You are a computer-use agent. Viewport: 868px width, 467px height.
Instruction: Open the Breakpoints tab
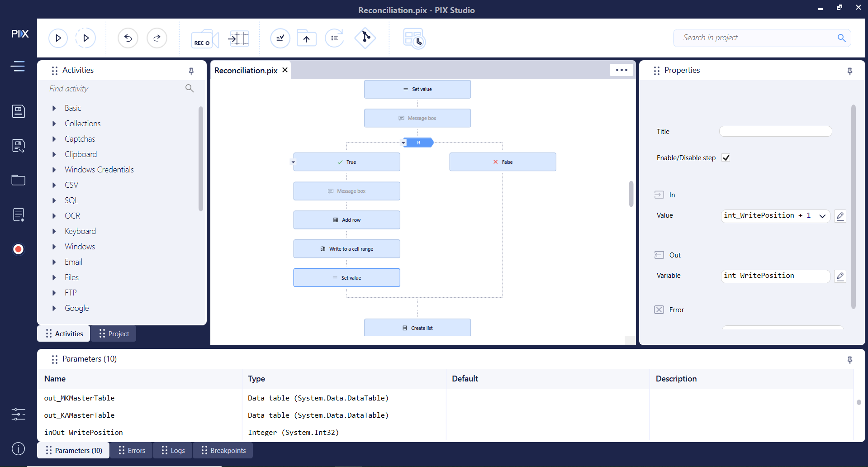(x=223, y=451)
